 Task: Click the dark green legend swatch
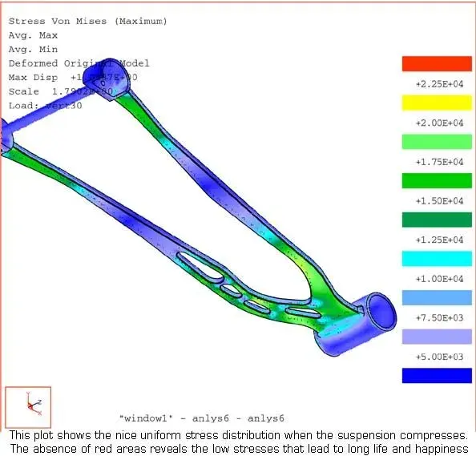point(437,220)
